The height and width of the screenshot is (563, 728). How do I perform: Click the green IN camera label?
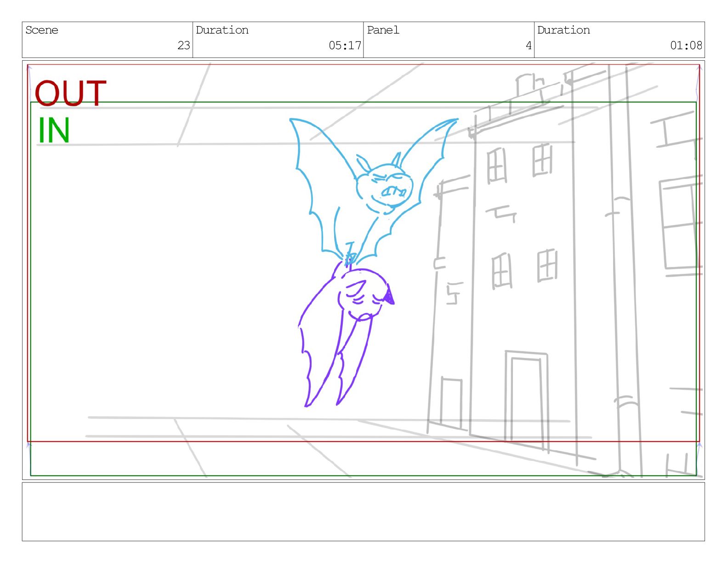[x=54, y=130]
